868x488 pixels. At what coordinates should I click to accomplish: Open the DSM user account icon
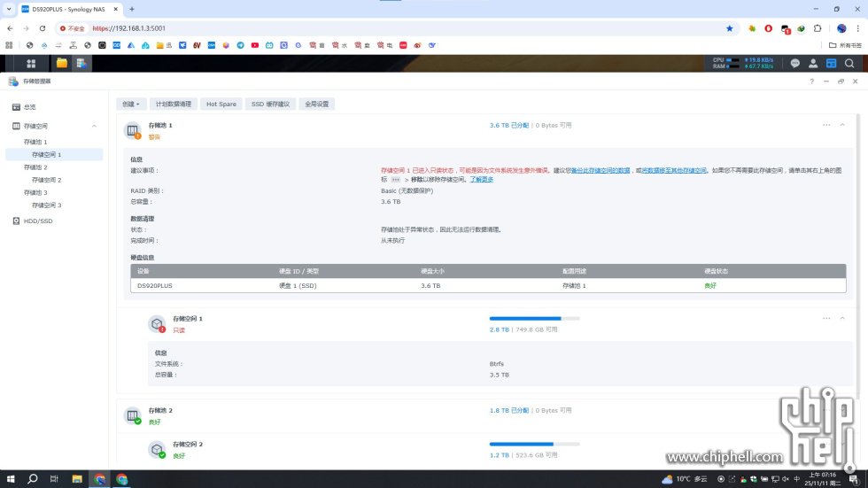[x=813, y=64]
